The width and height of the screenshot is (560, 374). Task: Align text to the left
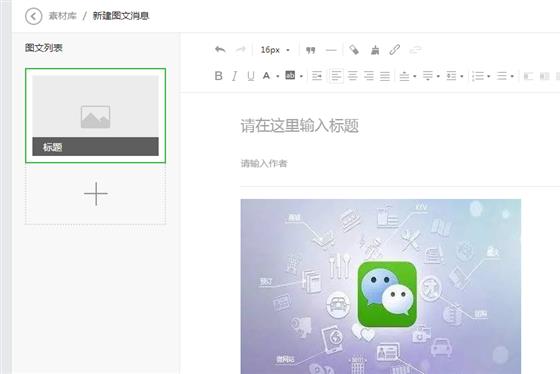(336, 76)
